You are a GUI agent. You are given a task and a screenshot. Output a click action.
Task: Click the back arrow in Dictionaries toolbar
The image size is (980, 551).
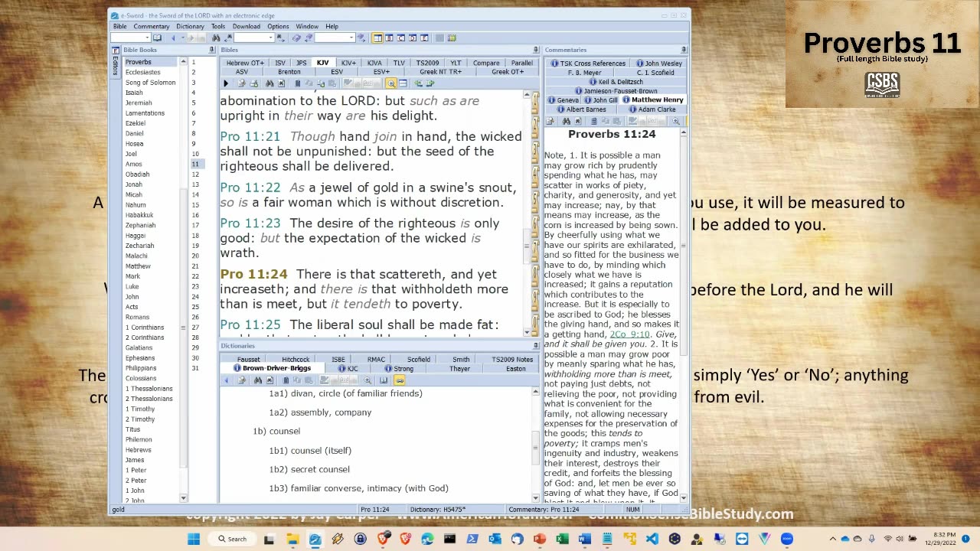coord(226,380)
